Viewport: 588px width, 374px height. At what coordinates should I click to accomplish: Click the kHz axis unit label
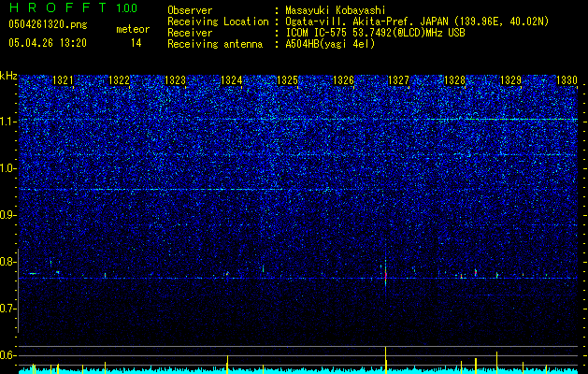tap(8, 76)
